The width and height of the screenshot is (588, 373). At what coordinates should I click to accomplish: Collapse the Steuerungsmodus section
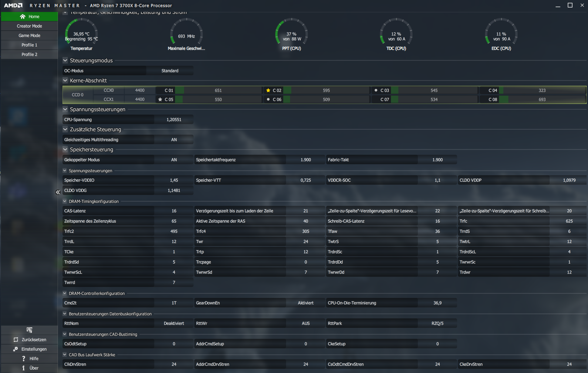[x=65, y=60]
